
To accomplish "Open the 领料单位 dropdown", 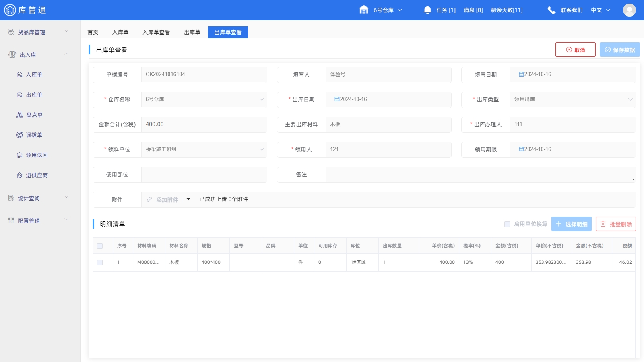I will point(204,149).
